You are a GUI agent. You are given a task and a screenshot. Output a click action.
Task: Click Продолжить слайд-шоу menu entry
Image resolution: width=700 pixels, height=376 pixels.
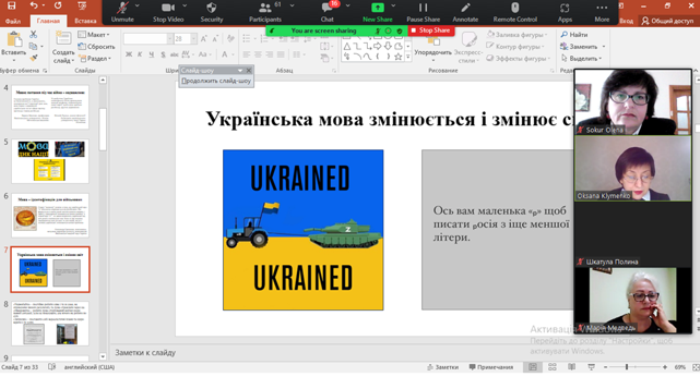pos(216,81)
